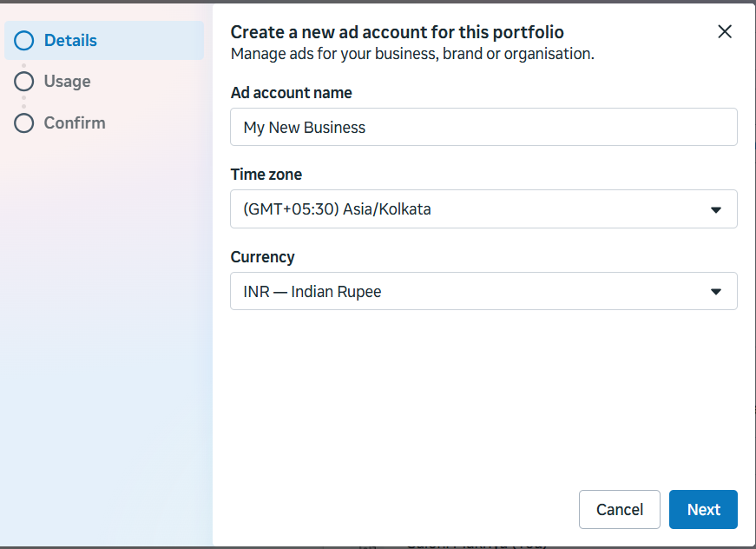Image resolution: width=756 pixels, height=549 pixels.
Task: Click Next to proceed
Action: (703, 509)
